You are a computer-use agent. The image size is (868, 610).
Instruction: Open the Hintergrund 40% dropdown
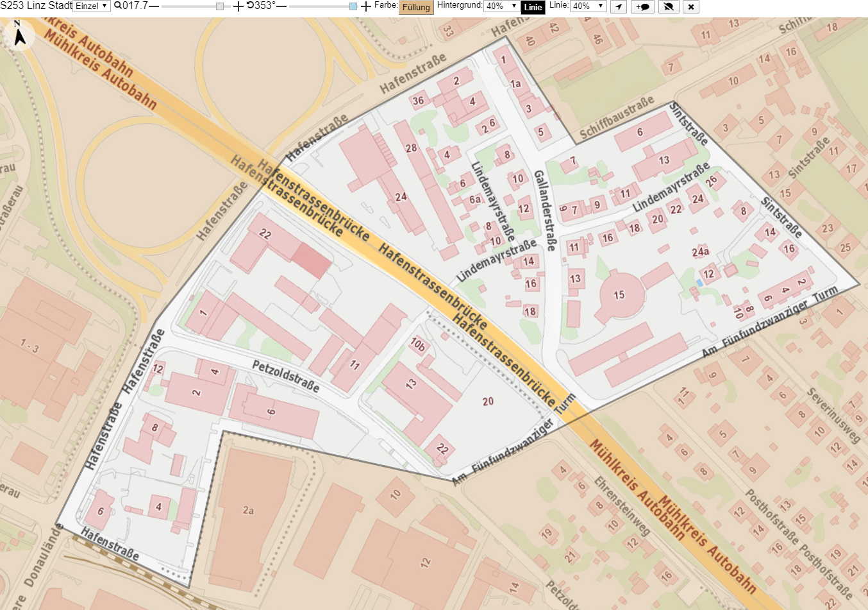501,6
